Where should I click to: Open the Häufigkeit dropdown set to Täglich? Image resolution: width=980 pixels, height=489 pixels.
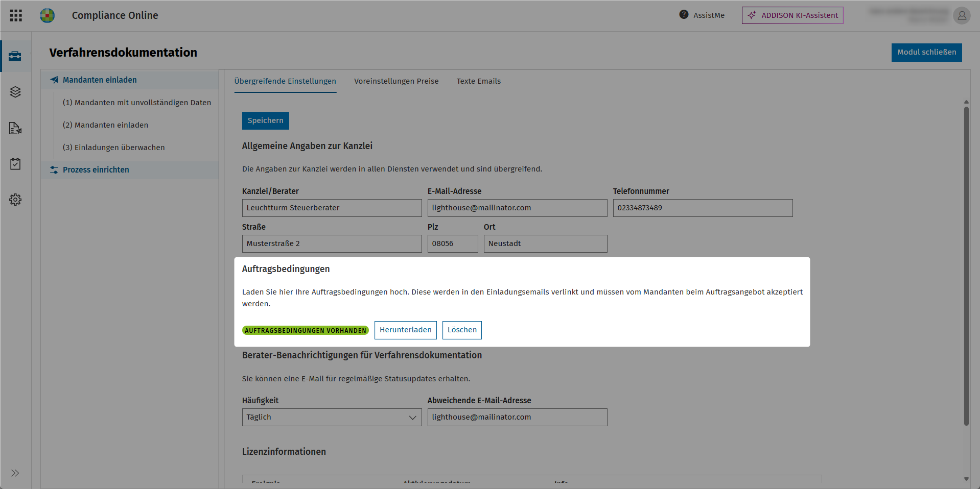point(332,417)
